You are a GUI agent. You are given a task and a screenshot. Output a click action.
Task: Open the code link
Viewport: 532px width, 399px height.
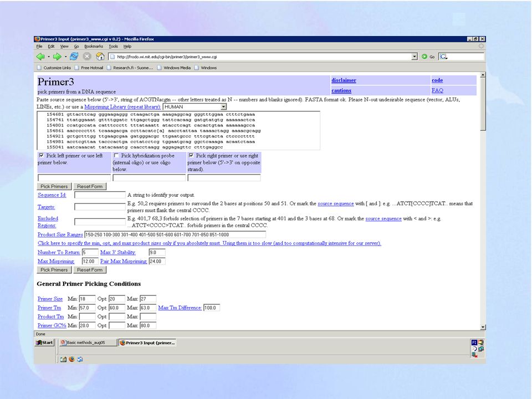(437, 80)
